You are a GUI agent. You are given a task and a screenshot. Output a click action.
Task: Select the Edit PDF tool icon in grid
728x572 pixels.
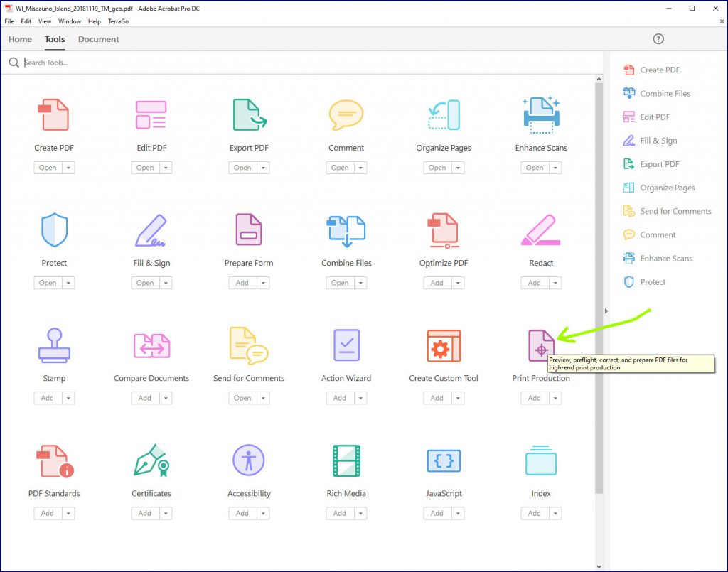(x=151, y=114)
